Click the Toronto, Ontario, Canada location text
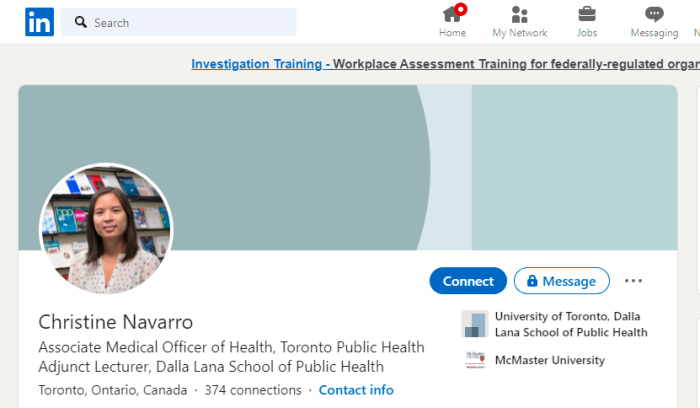 pos(112,390)
